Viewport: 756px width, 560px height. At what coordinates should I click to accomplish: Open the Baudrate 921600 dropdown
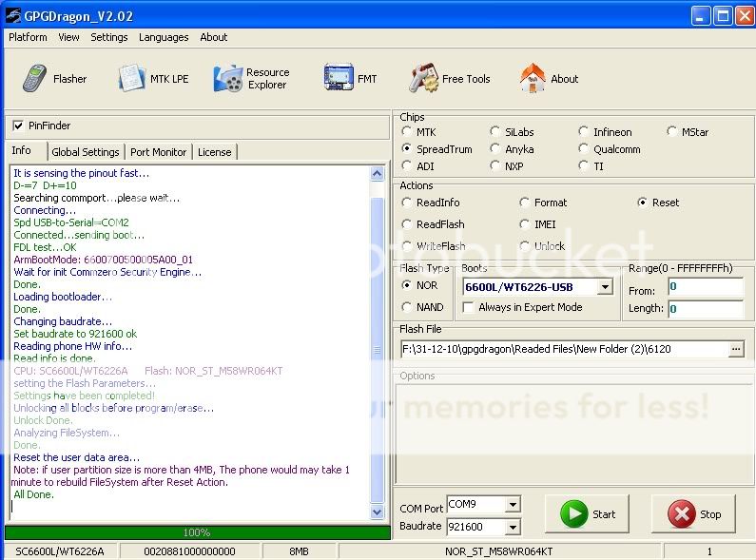[513, 527]
